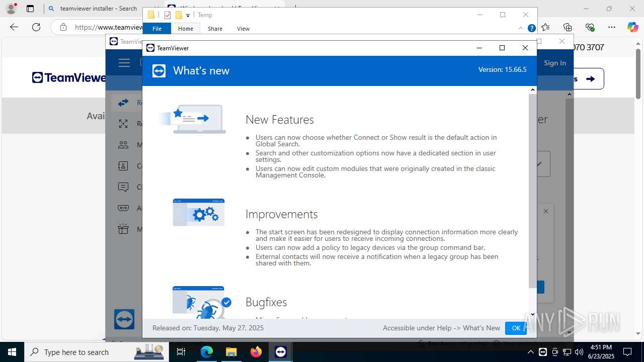Screen dimensions: 644x362
Task: Open the File tab in Temp Explorer window
Action: (x=157, y=29)
